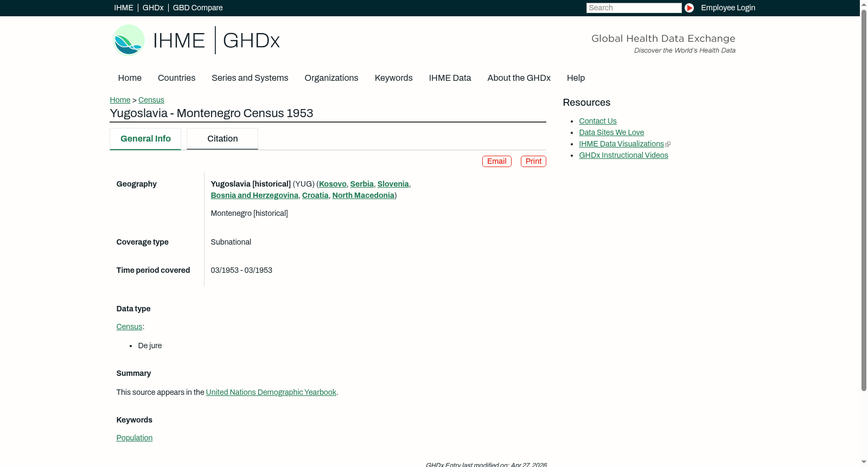Open the Countries menu

coord(177,78)
